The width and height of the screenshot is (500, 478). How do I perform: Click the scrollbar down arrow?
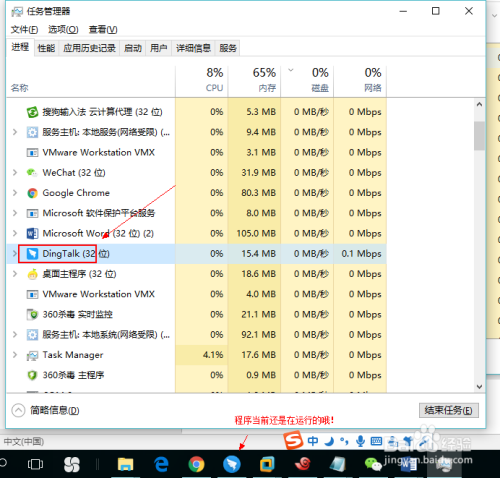coord(480,387)
